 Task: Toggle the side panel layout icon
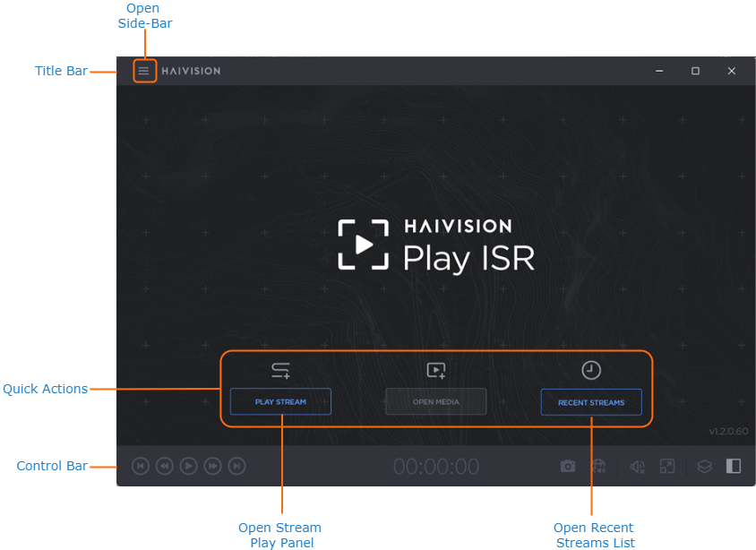click(734, 466)
